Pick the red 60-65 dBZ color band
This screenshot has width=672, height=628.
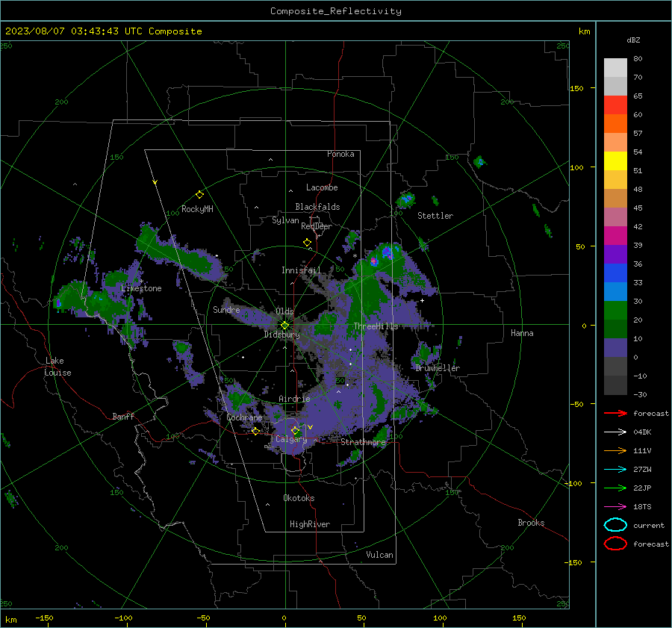coord(615,105)
